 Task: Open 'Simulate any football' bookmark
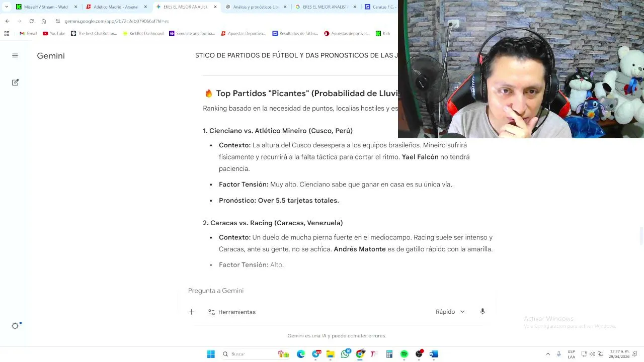click(192, 33)
